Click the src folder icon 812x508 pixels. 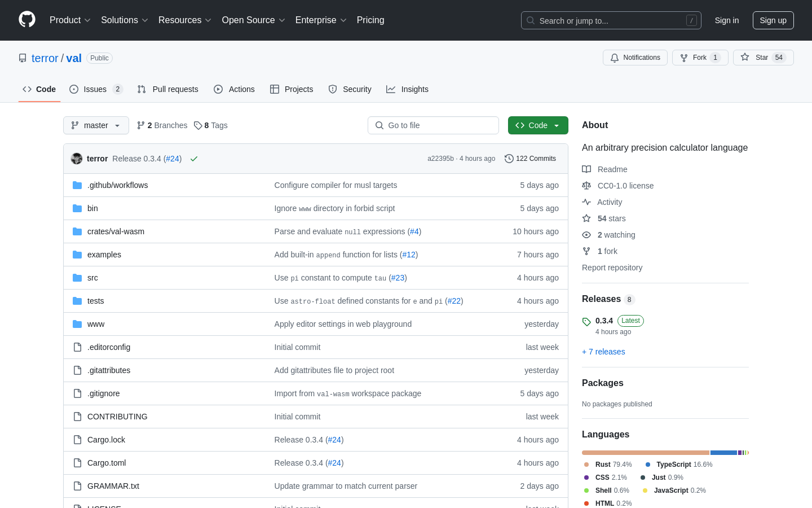[77, 278]
